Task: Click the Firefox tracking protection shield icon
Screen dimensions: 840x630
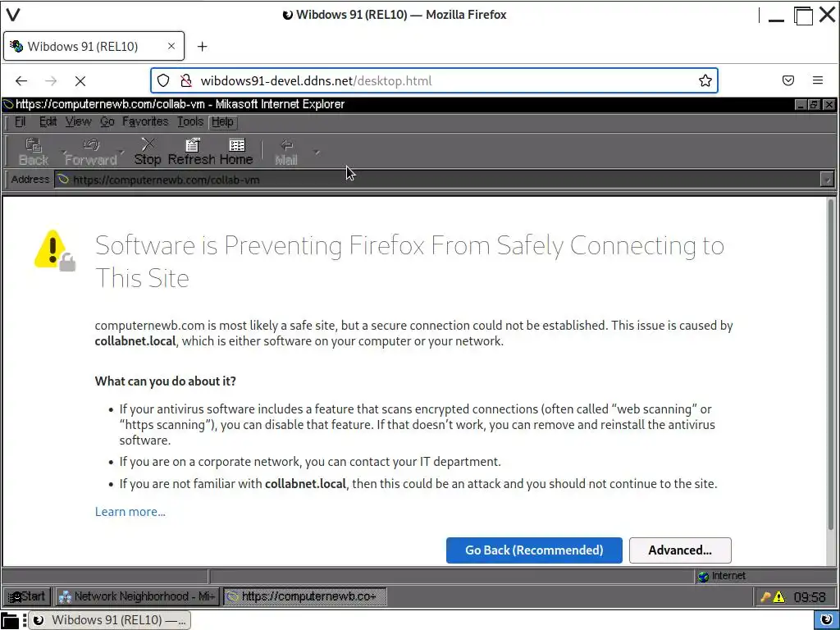Action: coord(163,81)
